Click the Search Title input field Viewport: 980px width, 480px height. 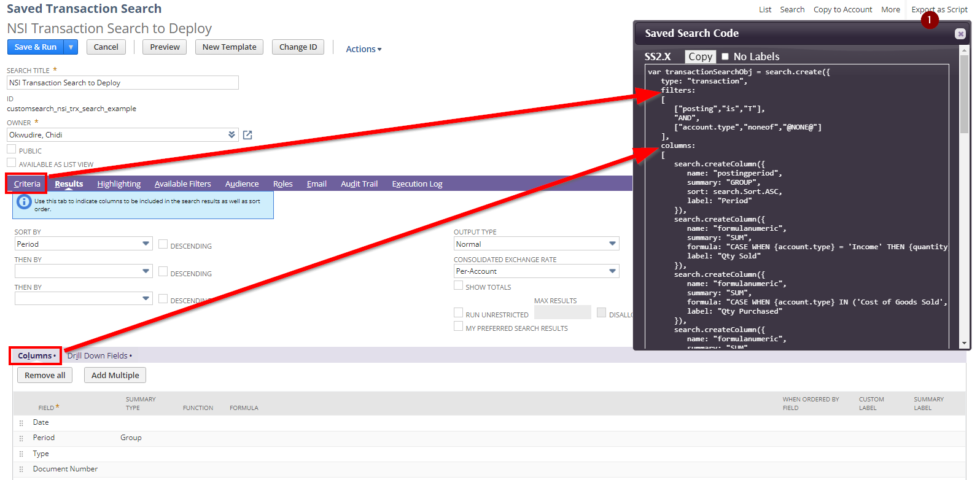pos(123,83)
